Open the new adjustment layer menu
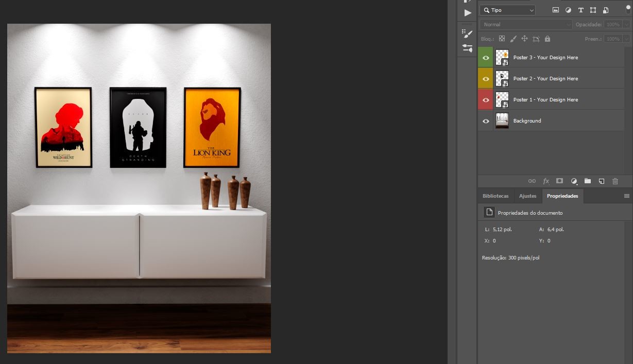Viewport: 633px width, 364px height. coord(574,181)
